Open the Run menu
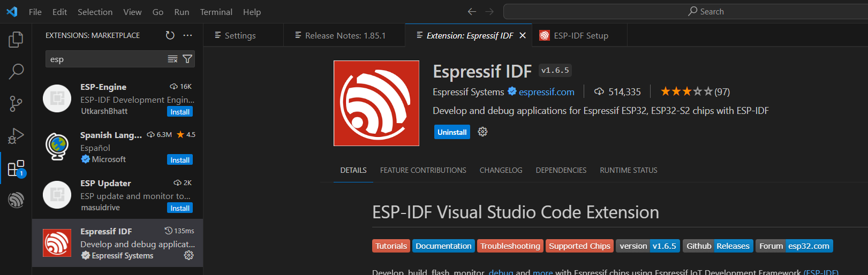This screenshot has width=868, height=275. coord(182,12)
